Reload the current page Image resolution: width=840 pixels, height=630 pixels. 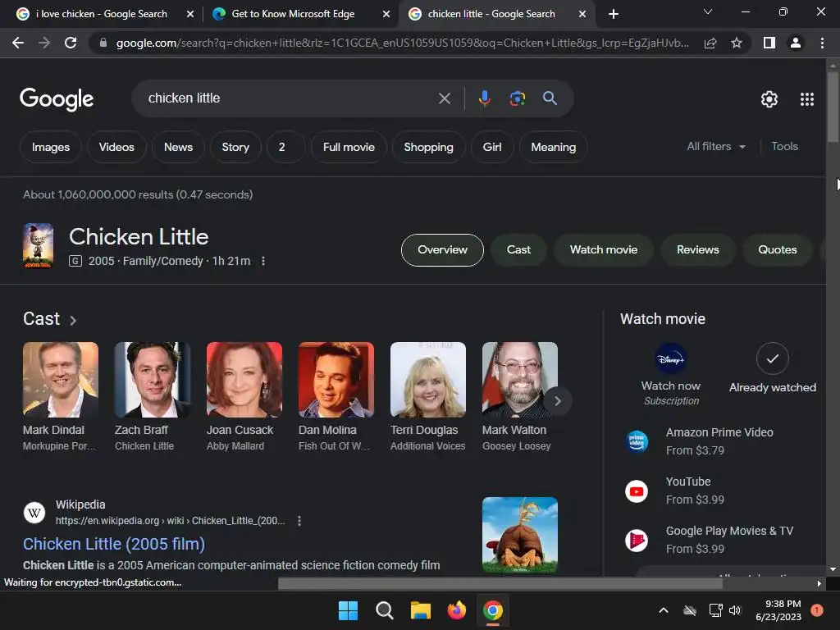point(71,43)
